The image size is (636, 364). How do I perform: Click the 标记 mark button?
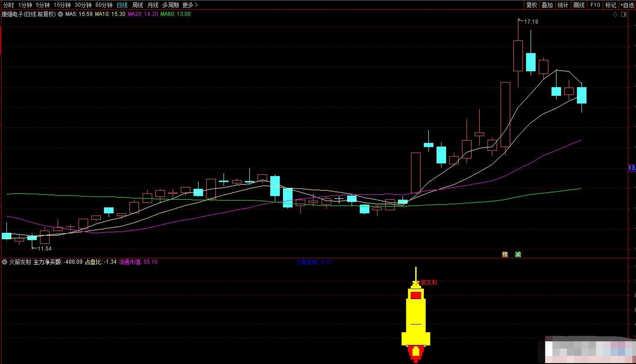610,5
